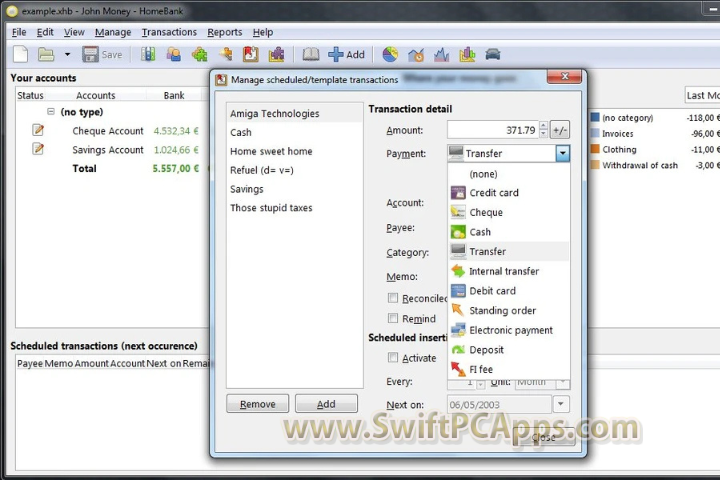The width and height of the screenshot is (720, 480).
Task: Open the Edit menu
Action: point(45,32)
